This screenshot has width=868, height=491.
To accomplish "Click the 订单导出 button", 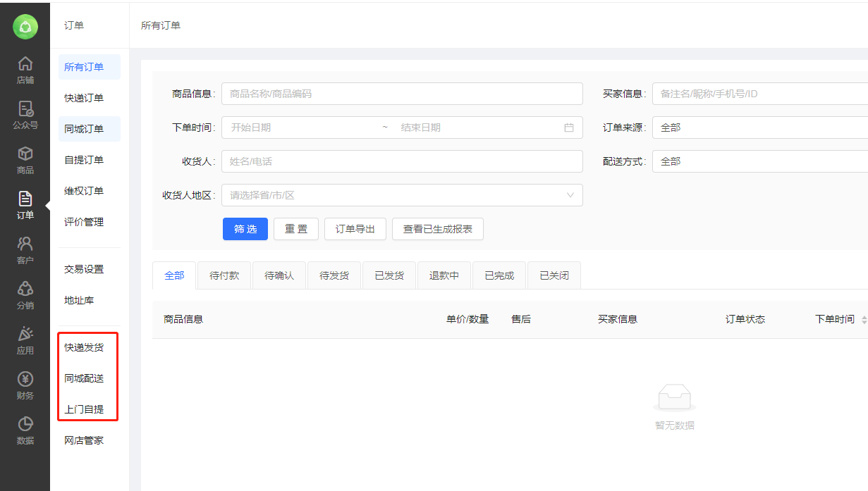I will (355, 229).
